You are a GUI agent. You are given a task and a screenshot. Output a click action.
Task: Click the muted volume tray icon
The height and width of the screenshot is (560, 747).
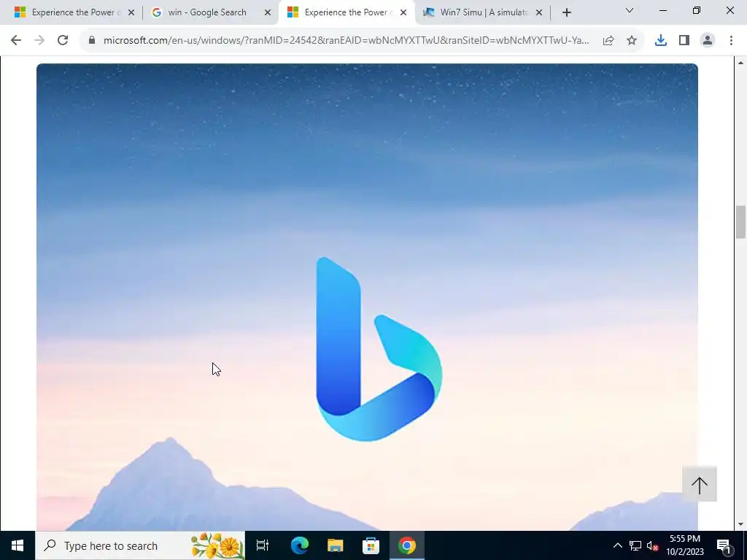tap(653, 545)
